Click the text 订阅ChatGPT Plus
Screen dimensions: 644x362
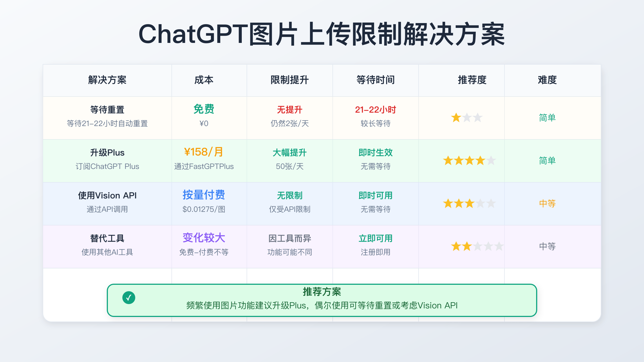[x=107, y=166]
